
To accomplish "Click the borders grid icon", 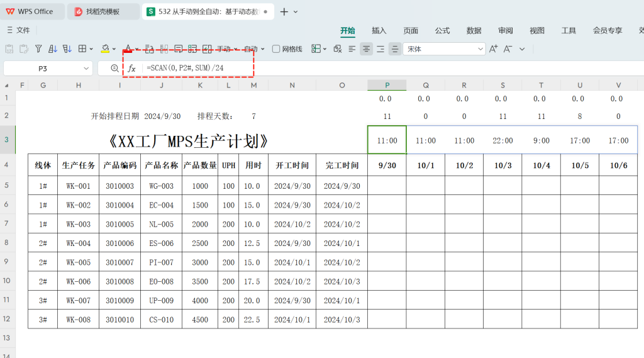I will coord(82,49).
